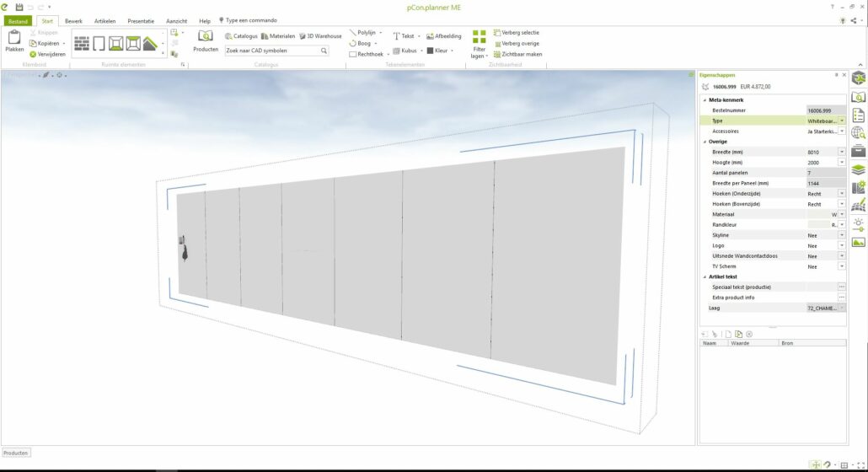The width and height of the screenshot is (868, 472).
Task: Open the Breedte (mm) dropdown
Action: click(x=841, y=152)
